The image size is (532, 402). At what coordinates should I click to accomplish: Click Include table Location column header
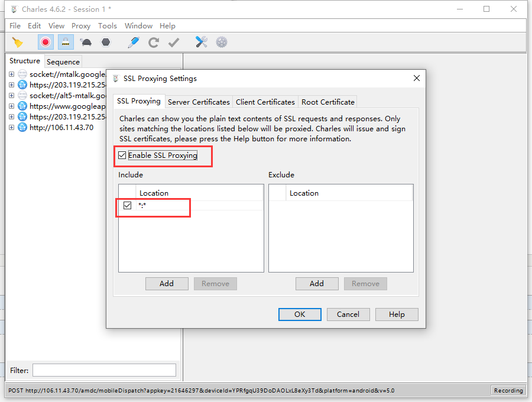click(x=200, y=193)
